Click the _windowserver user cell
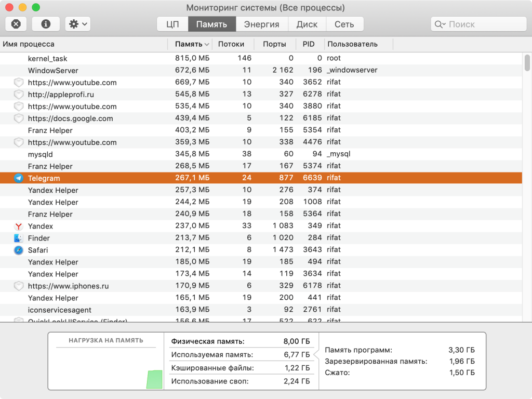The height and width of the screenshot is (399, 532). click(352, 70)
